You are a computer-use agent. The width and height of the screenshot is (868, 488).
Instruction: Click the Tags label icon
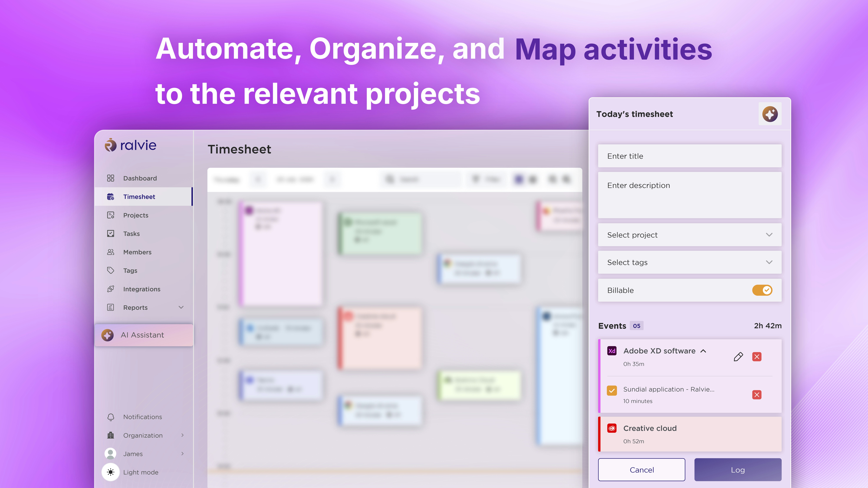tap(111, 270)
